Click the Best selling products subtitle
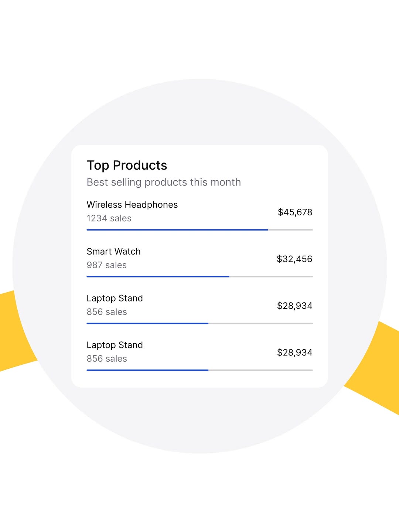Viewport: 399px width, 532px height. [x=164, y=182]
